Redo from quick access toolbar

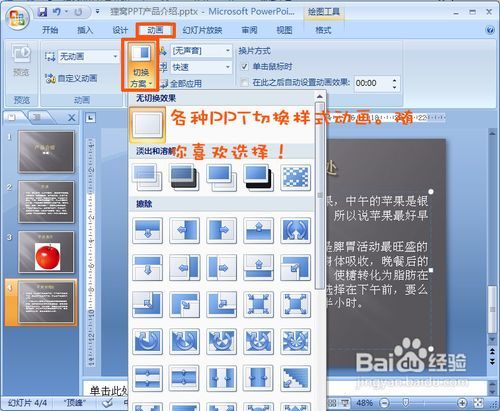(79, 12)
